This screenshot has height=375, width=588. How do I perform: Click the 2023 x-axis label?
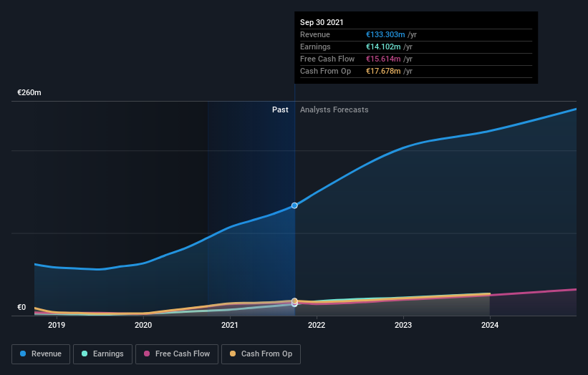point(403,325)
